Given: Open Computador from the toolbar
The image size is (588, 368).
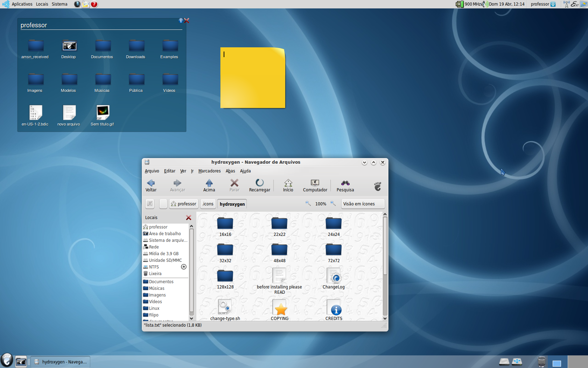Looking at the screenshot, I should coord(315,185).
